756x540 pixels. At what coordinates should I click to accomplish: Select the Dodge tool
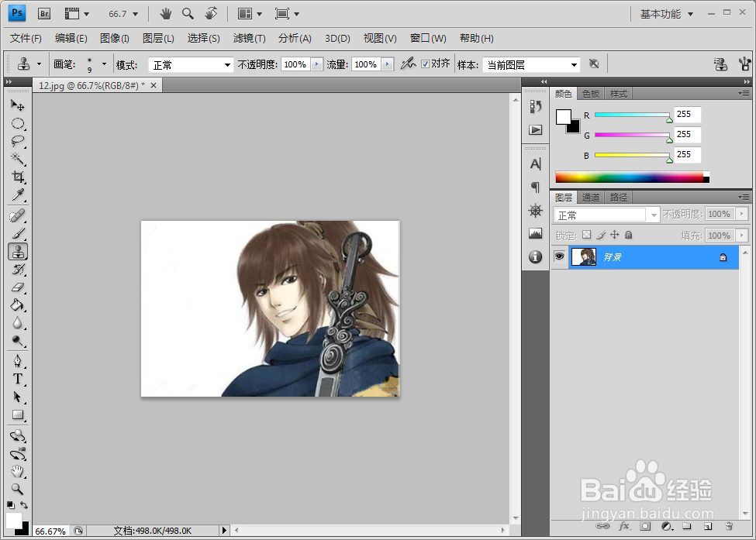pyautogui.click(x=18, y=341)
